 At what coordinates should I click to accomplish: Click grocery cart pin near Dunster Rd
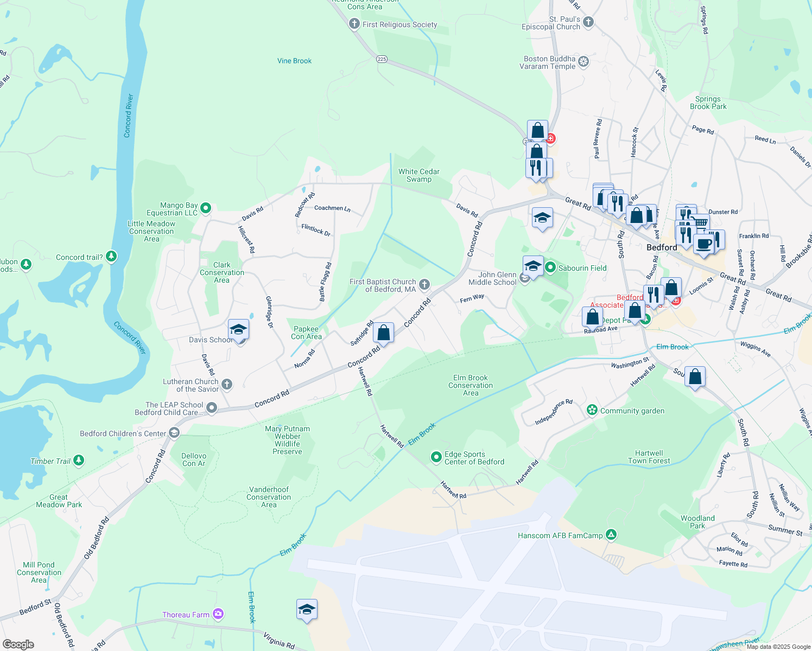tap(701, 222)
